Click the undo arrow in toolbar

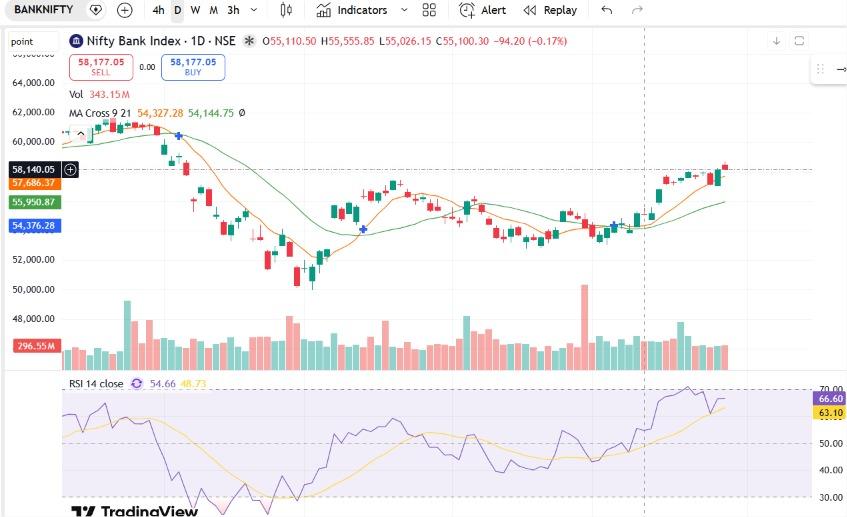click(607, 10)
